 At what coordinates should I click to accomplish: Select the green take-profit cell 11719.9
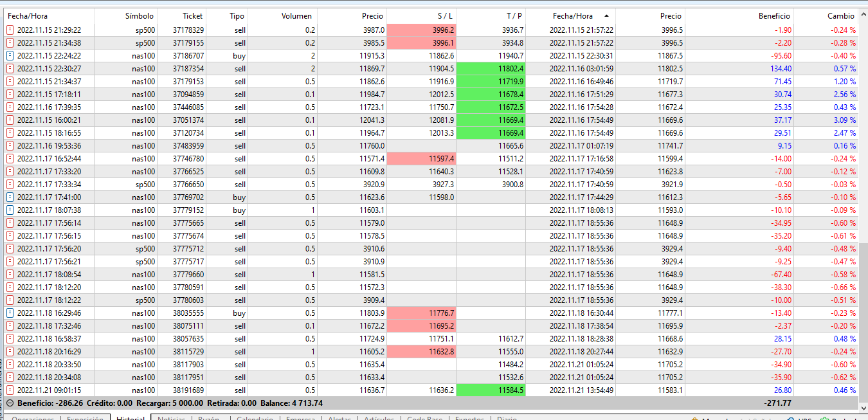pyautogui.click(x=491, y=82)
